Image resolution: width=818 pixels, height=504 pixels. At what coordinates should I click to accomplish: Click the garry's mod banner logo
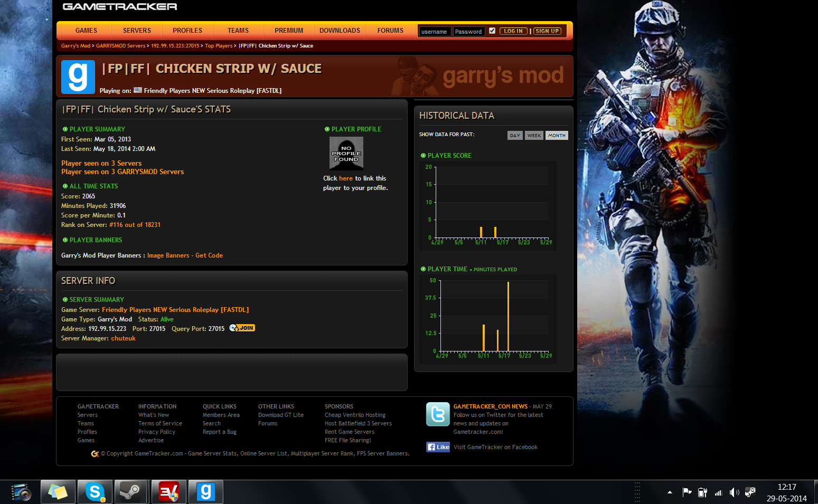point(503,75)
